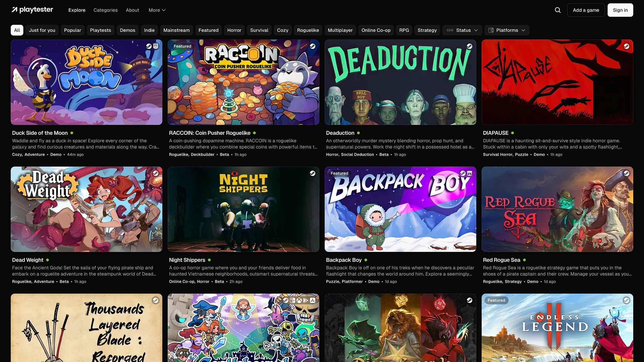
Task: Click Google Play icon on colorful characters card
Action: [x=306, y=300]
